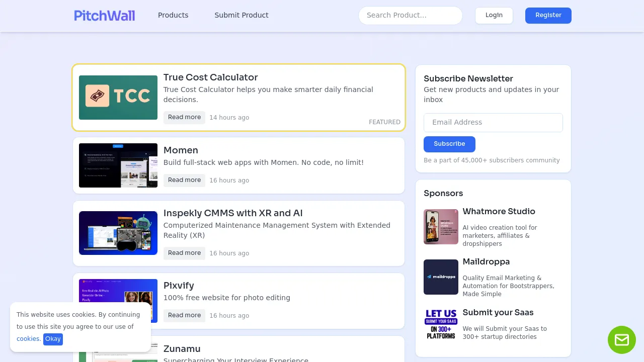Open the Whatmore Studio sponsor title
Screen dimensions: 644x362
pyautogui.click(x=499, y=212)
